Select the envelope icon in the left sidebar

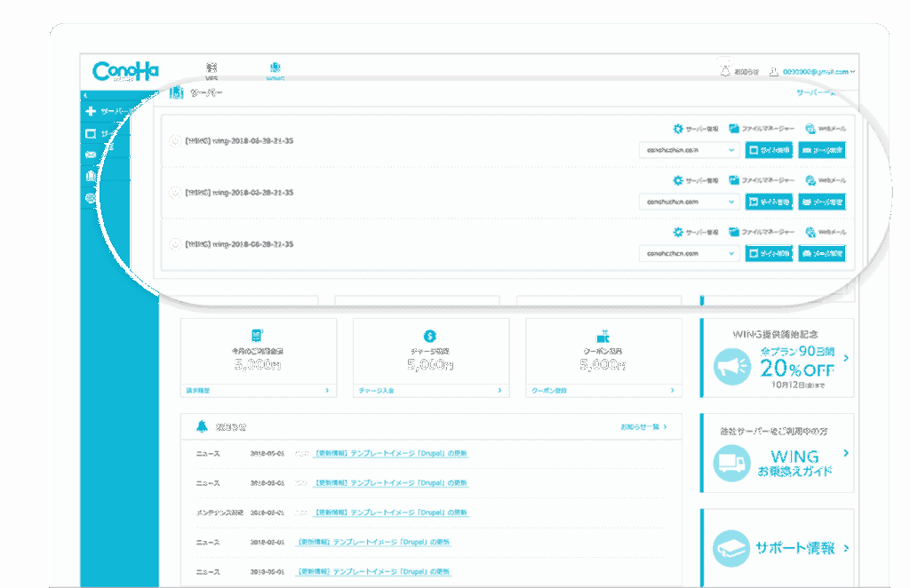click(x=90, y=155)
